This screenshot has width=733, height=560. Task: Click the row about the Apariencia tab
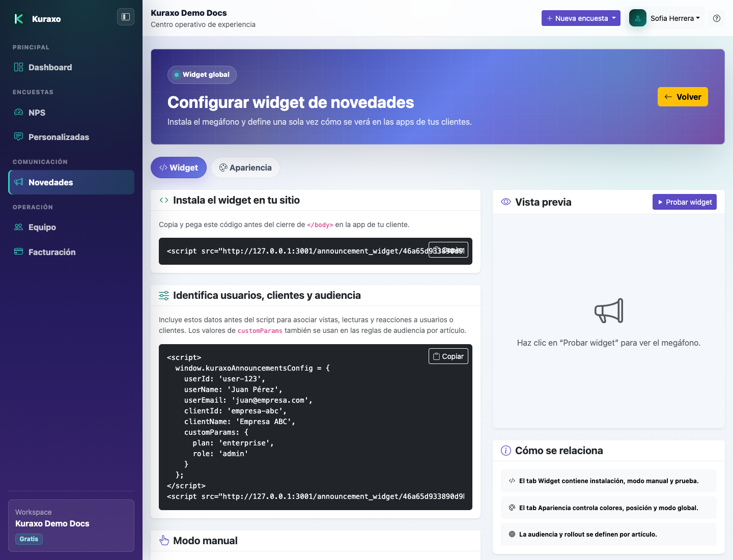[609, 508]
